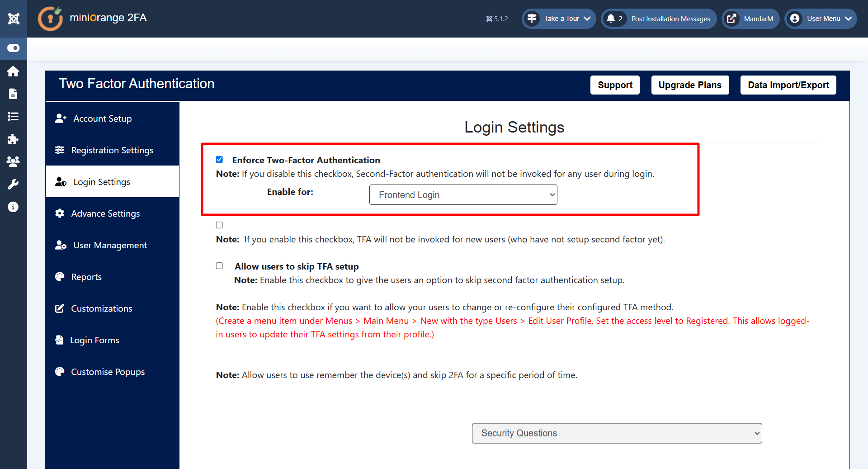This screenshot has width=868, height=469.
Task: Enable Allow users to skip TFA setup
Action: click(219, 265)
